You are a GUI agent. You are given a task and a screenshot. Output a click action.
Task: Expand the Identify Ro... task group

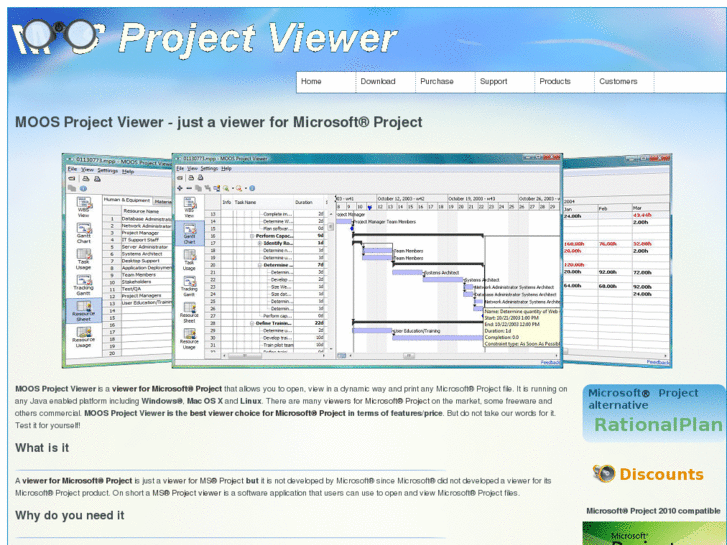260,243
